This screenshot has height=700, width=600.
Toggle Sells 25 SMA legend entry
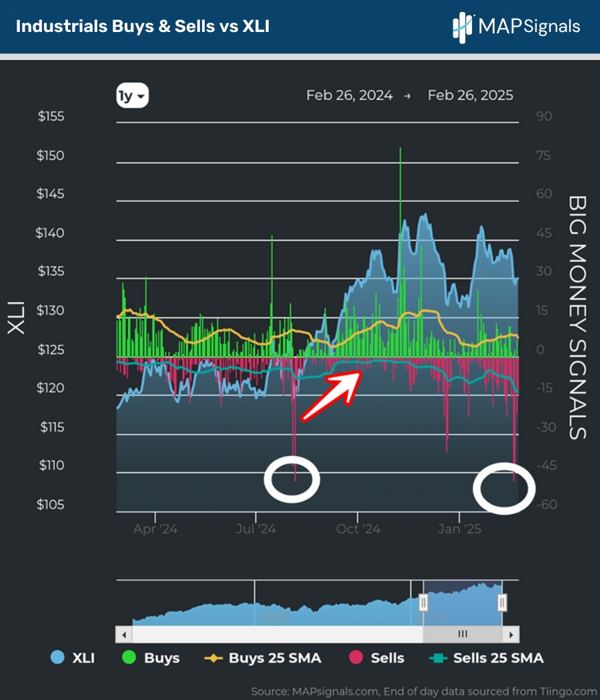tap(486, 657)
